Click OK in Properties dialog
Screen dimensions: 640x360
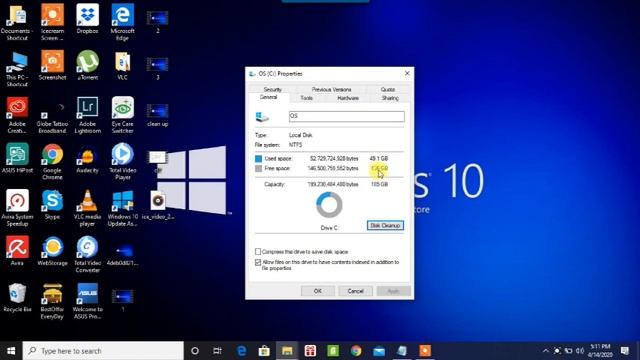click(x=318, y=291)
